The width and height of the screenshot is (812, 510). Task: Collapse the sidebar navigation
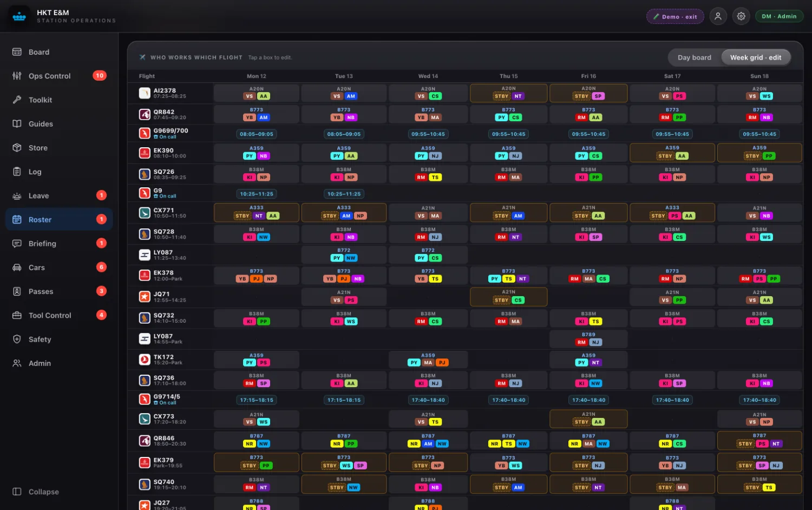pyautogui.click(x=36, y=492)
